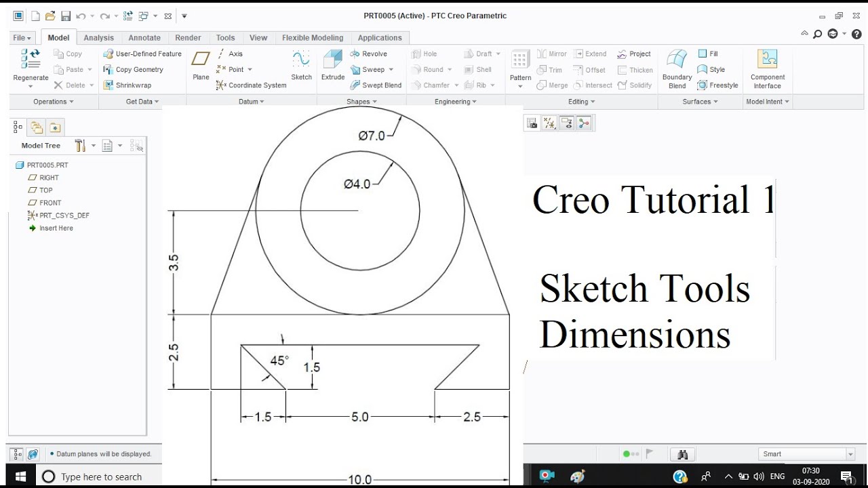Viewport: 868px width, 488px height.
Task: Choose the Style surface tool
Action: pyautogui.click(x=711, y=69)
